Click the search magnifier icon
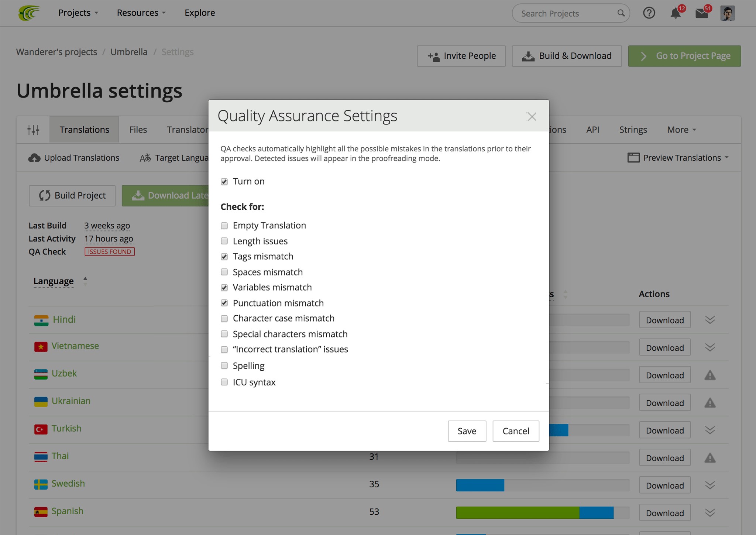The image size is (756, 535). 621,13
